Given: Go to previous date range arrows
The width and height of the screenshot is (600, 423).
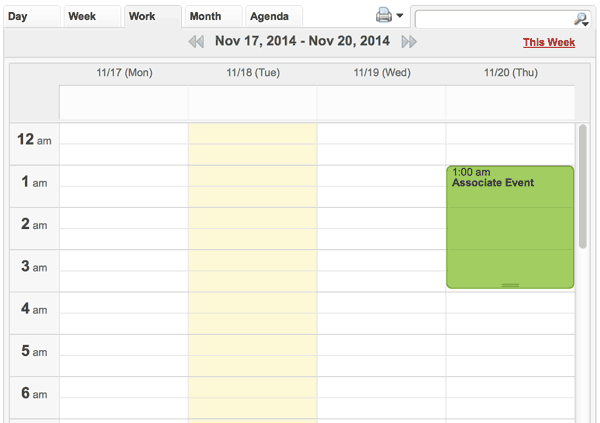Looking at the screenshot, I should pos(196,41).
